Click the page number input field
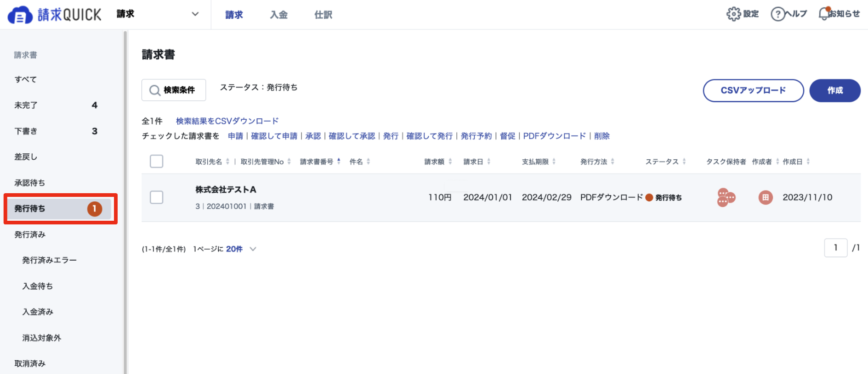This screenshot has height=374, width=868. click(835, 248)
